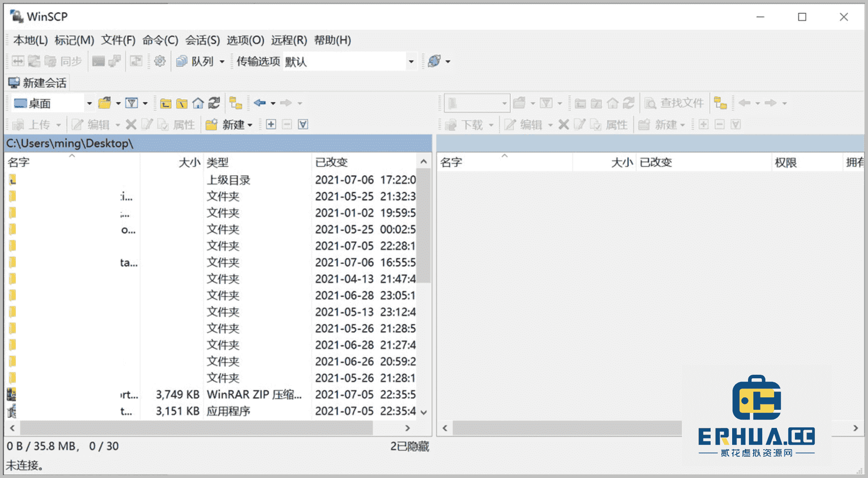Select the row sized 3,749 KB
The width and height of the screenshot is (868, 478).
(x=212, y=394)
